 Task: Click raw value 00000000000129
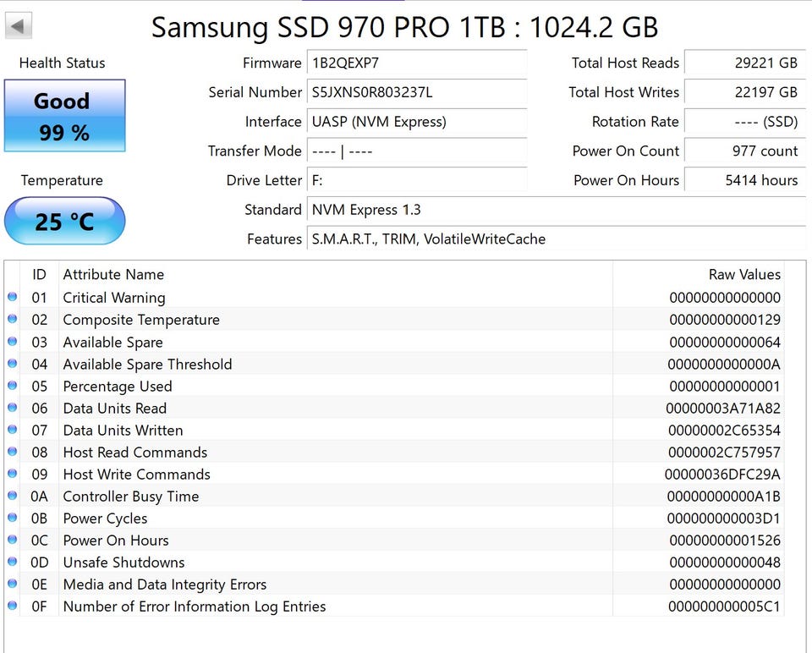click(725, 320)
